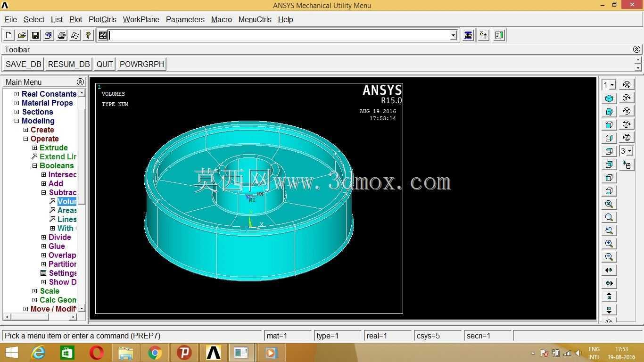Click the Reset Picking icon
The width and height of the screenshot is (644, 362).
(484, 35)
